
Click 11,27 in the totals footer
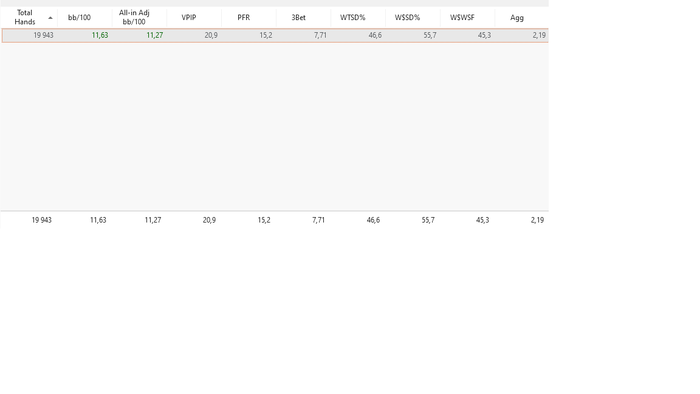pos(153,220)
